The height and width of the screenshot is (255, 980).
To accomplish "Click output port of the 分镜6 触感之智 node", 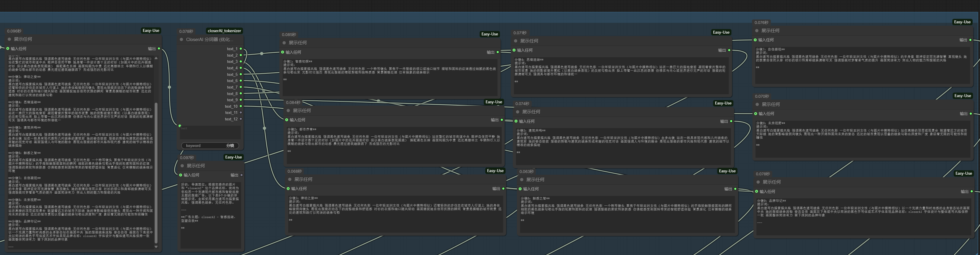I will (735, 189).
